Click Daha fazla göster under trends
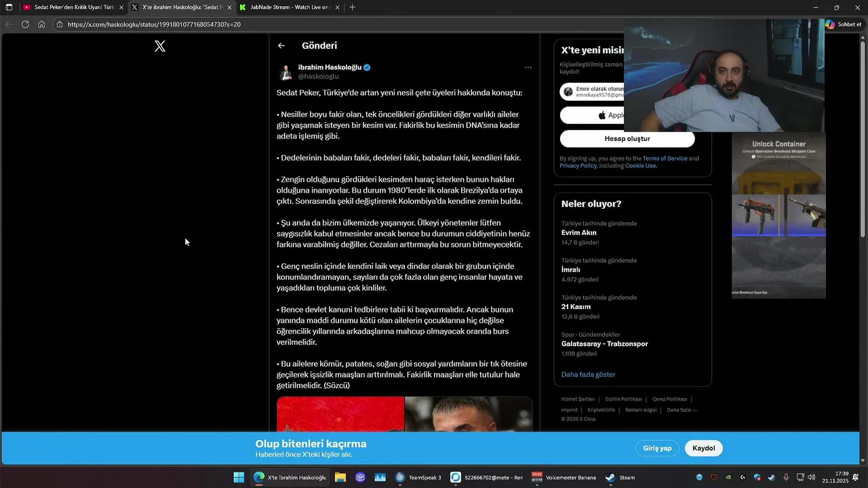 (588, 374)
